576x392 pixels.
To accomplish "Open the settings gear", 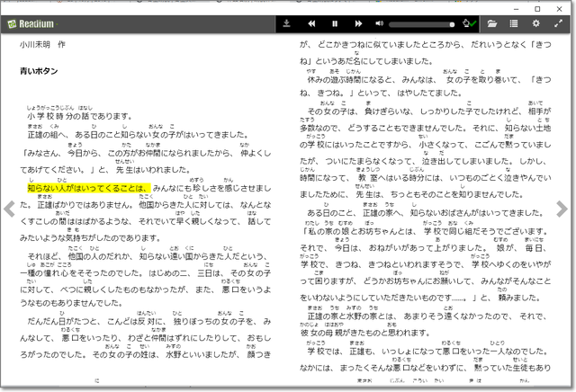I will click(536, 23).
